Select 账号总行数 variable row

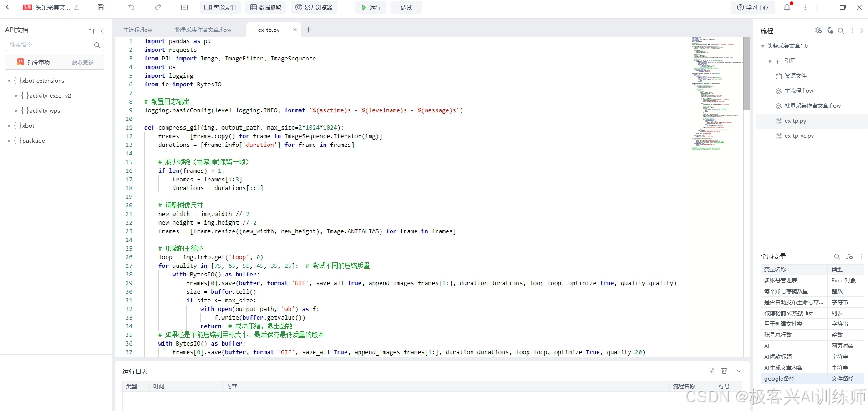(x=812, y=335)
